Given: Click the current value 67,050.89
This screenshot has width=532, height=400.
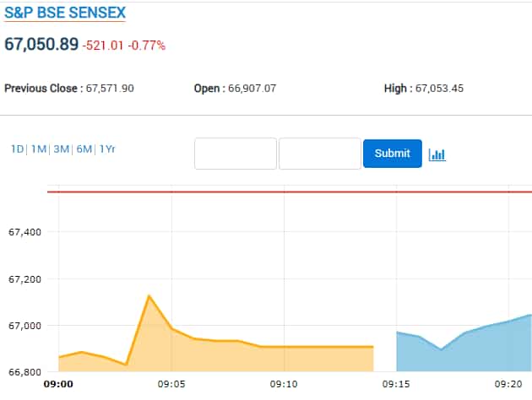Looking at the screenshot, I should coord(41,45).
